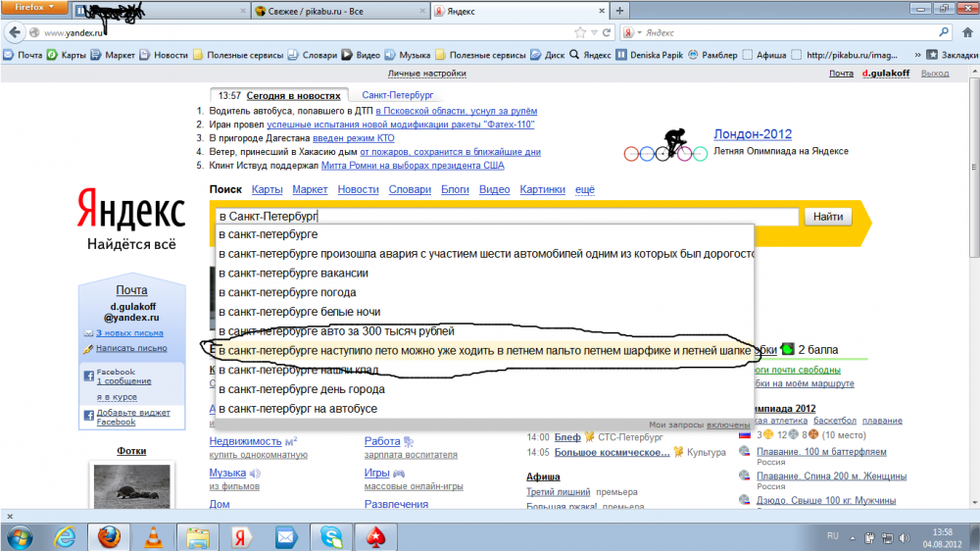
Task: Click Написать письмо compose link
Action: [x=131, y=348]
